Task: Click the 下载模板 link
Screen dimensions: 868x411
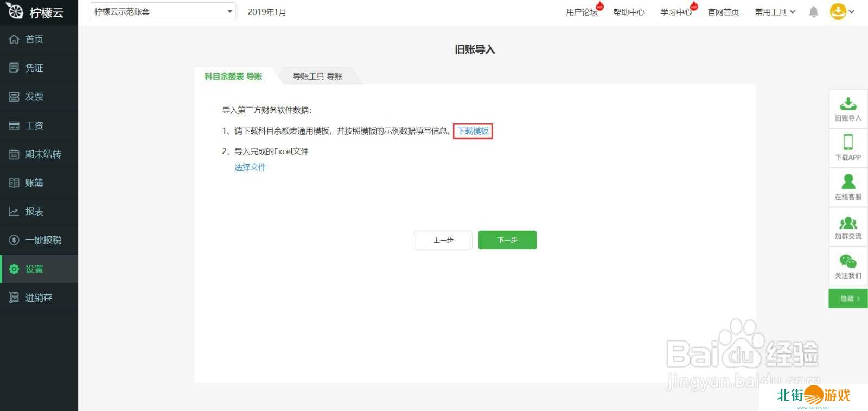Action: pos(473,131)
